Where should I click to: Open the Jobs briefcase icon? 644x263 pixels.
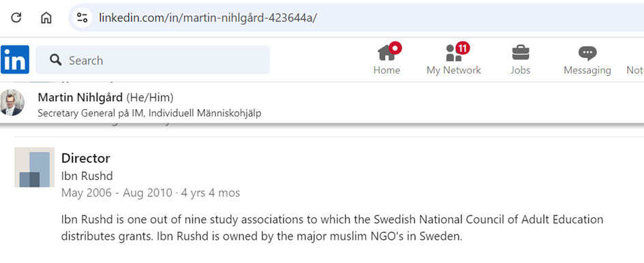[521, 53]
